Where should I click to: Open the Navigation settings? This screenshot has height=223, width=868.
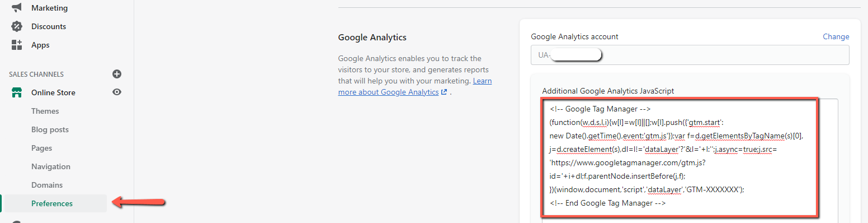pyautogui.click(x=51, y=166)
